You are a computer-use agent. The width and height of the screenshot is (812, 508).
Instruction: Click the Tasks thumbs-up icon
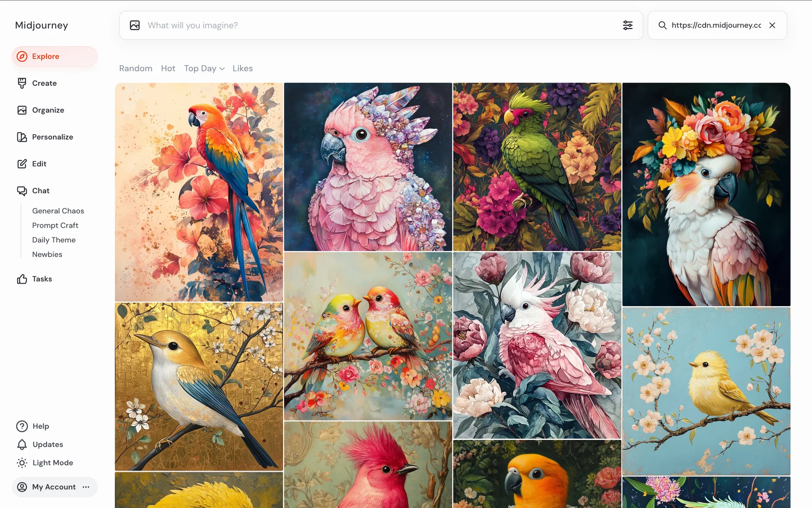pos(22,279)
